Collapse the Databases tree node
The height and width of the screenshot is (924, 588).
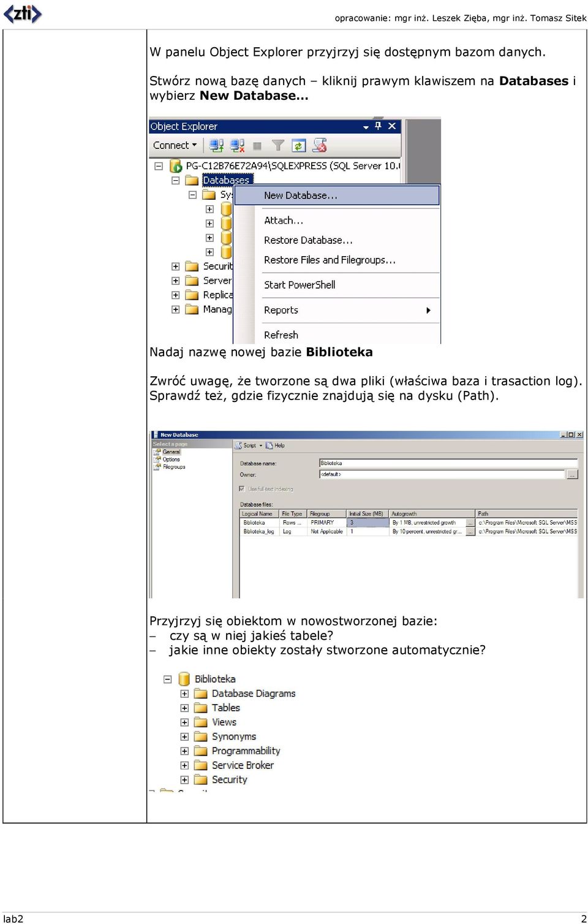[x=175, y=180]
